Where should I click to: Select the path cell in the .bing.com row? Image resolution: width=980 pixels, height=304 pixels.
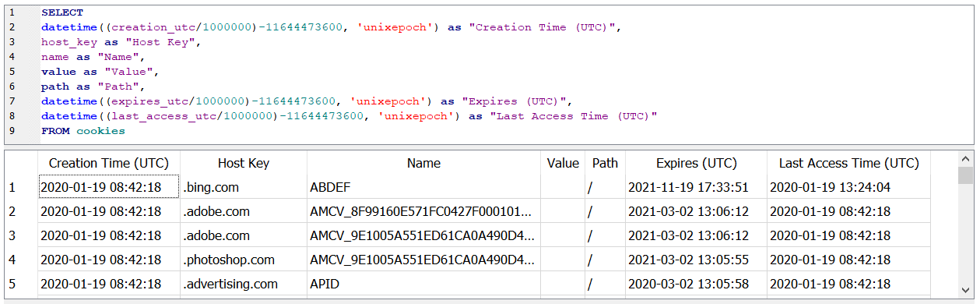pyautogui.click(x=605, y=187)
